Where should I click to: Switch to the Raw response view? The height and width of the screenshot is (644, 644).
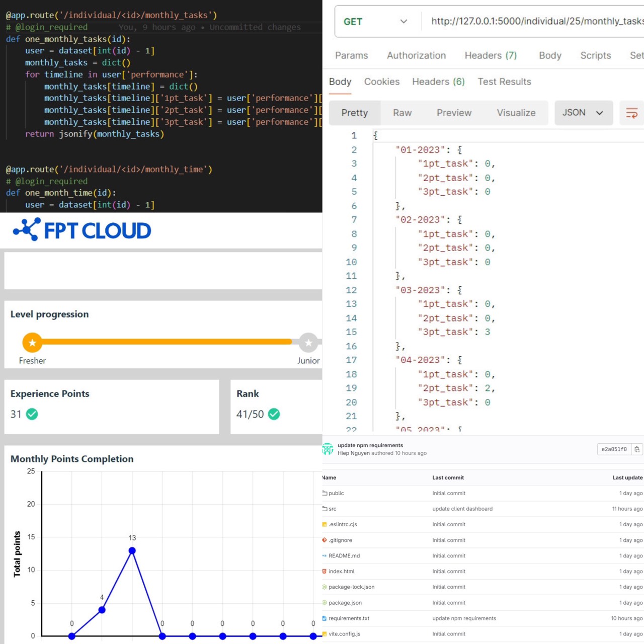point(402,113)
